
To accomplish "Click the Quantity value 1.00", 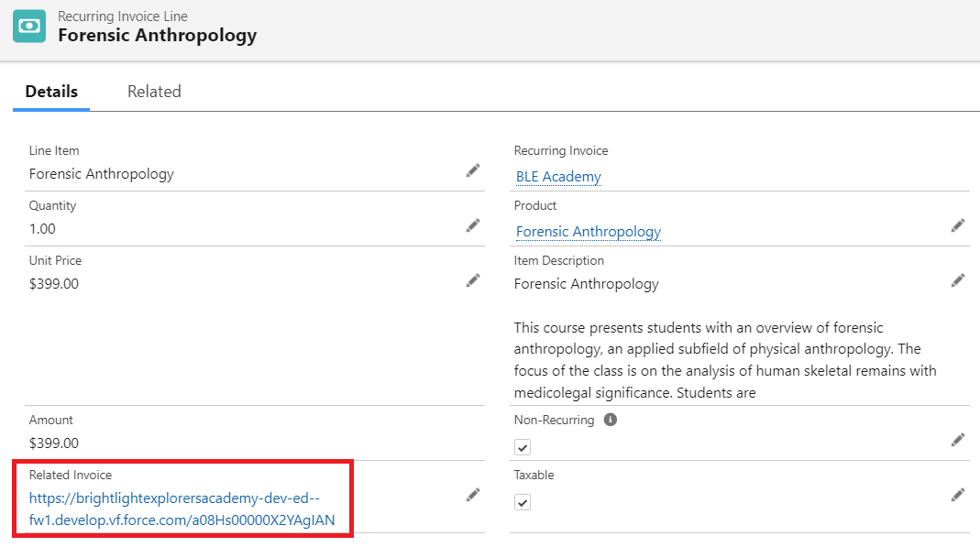I will (x=42, y=229).
